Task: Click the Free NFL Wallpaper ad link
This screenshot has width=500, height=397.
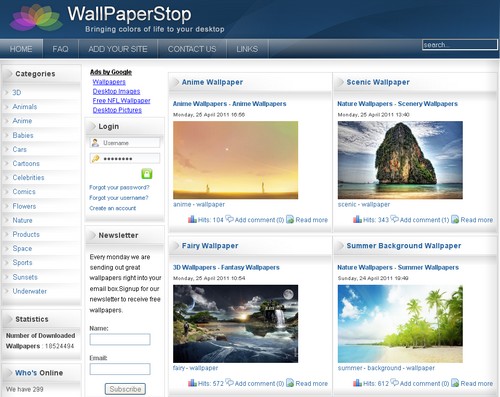Action: click(x=121, y=100)
